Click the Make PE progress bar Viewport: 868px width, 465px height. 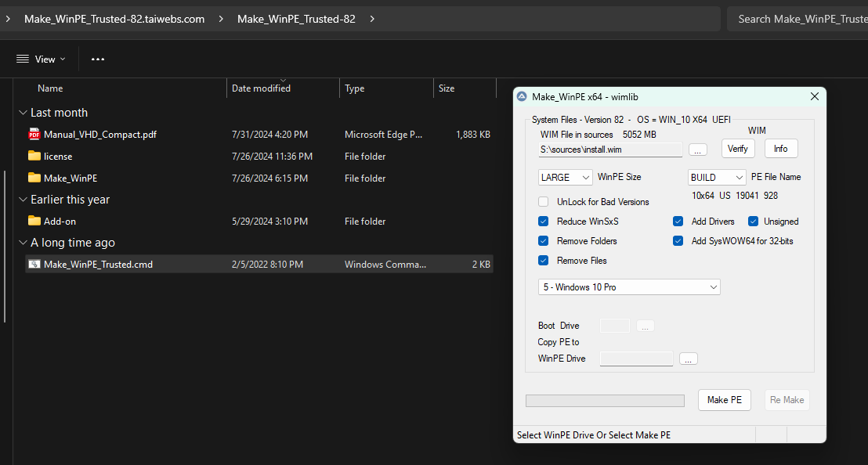[604, 401]
